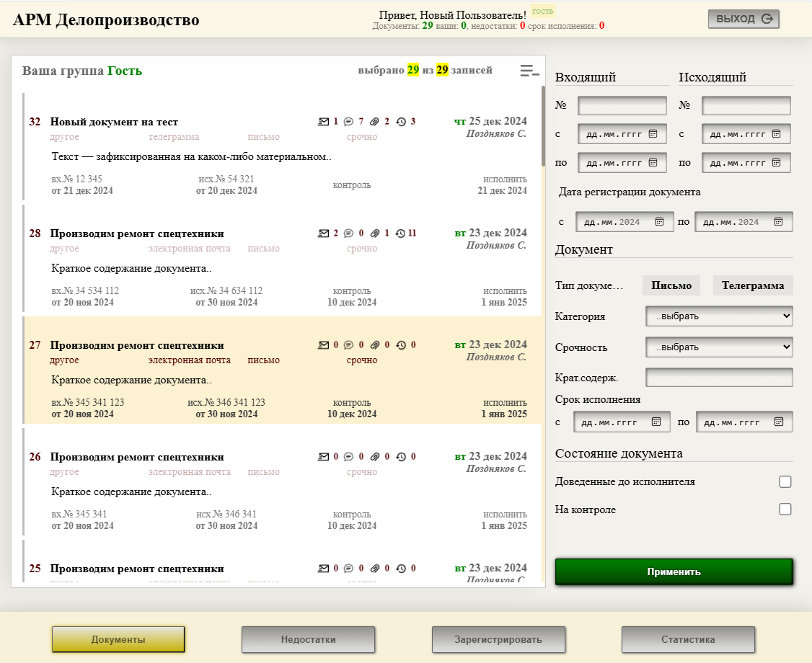Screen dimensions: 812x663
Task: Click attachment paperclip icon in document 32
Action: 375,122
